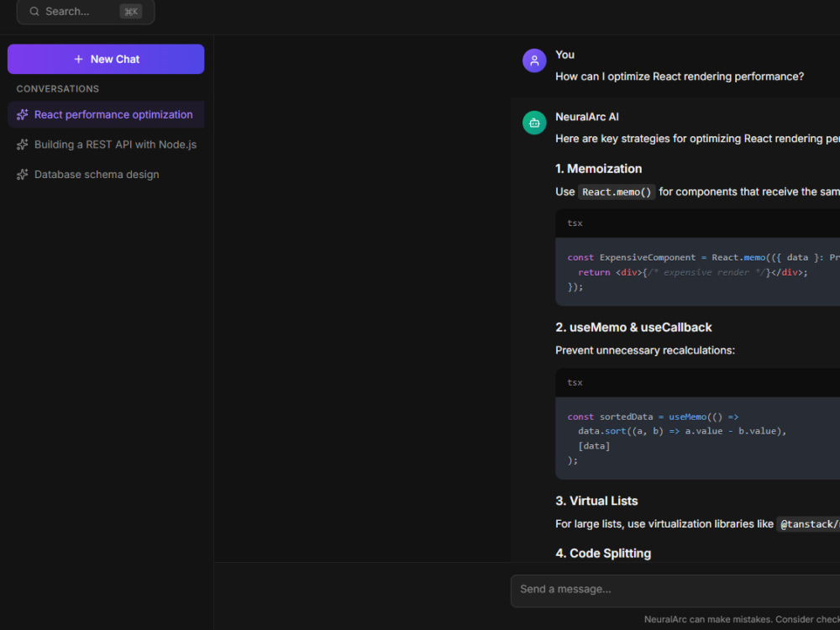This screenshot has width=840, height=630.
Task: Click sparkle icon beside Database schema design
Action: click(x=22, y=175)
